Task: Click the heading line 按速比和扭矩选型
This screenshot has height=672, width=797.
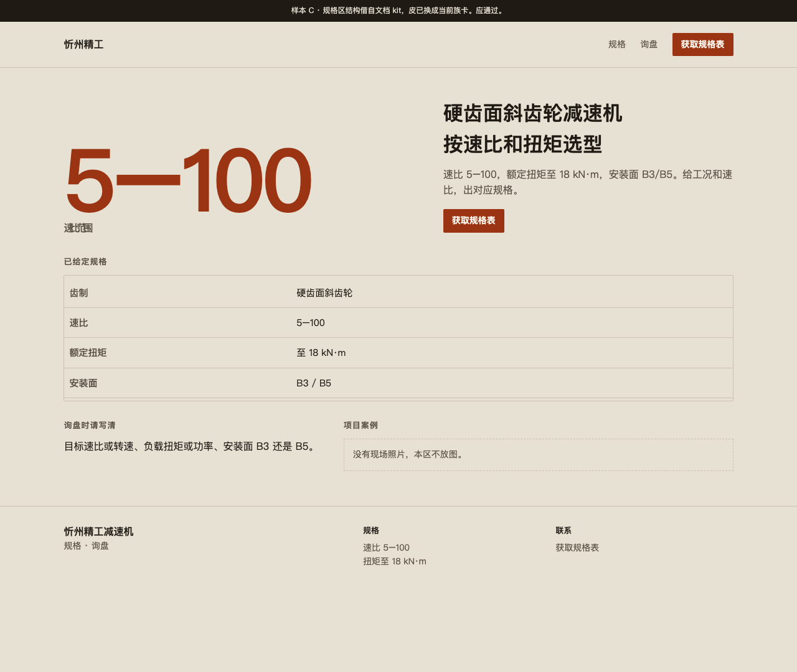Action: click(x=522, y=144)
